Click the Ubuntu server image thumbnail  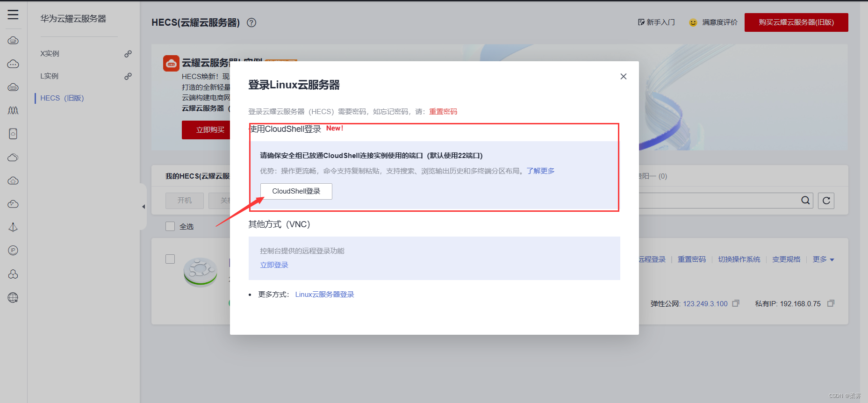click(200, 271)
